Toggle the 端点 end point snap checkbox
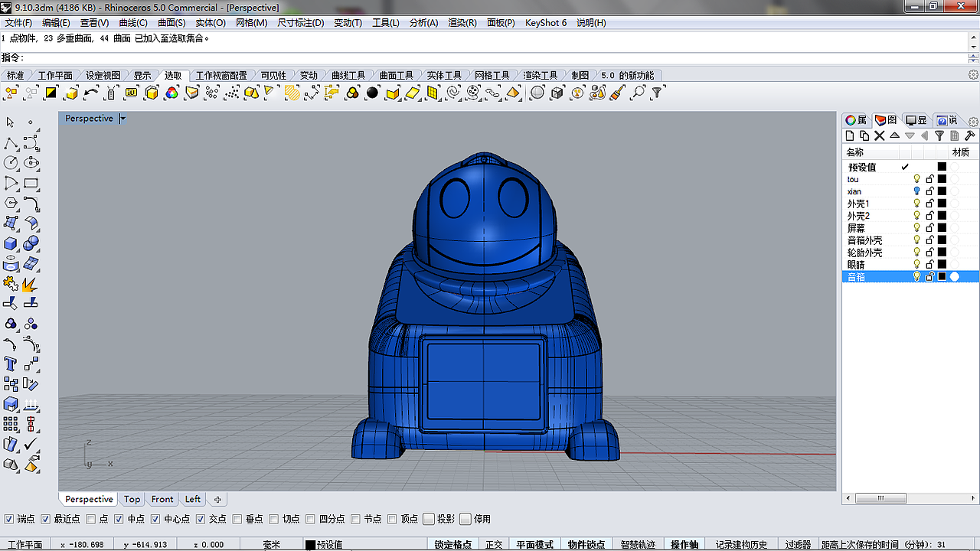This screenshot has height=551, width=980. pyautogui.click(x=8, y=519)
